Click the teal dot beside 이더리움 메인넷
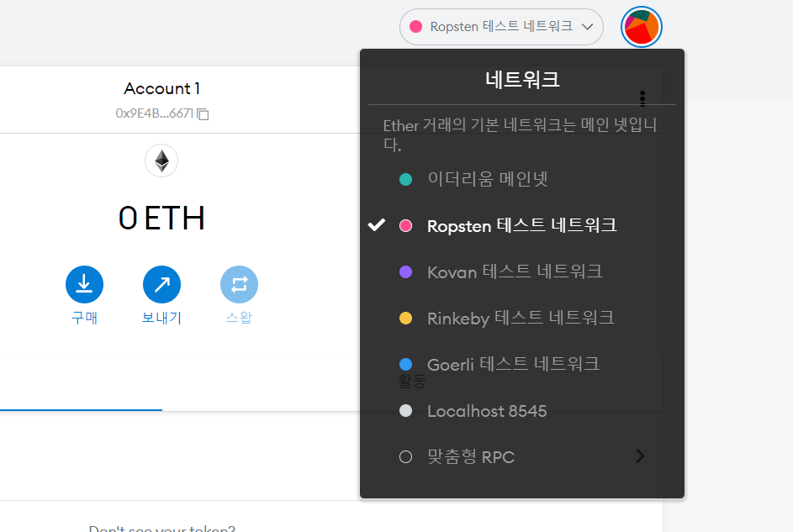The width and height of the screenshot is (793, 532). 405,179
